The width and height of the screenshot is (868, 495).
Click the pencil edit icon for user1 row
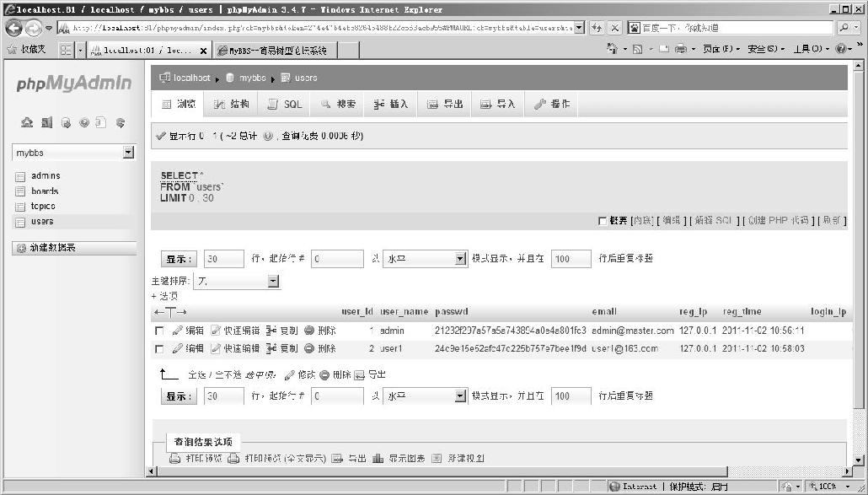coord(177,348)
